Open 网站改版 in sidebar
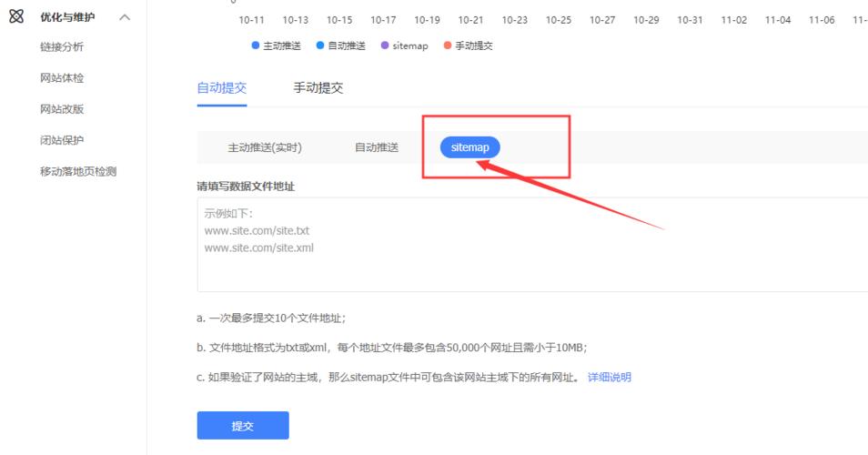 pos(62,109)
